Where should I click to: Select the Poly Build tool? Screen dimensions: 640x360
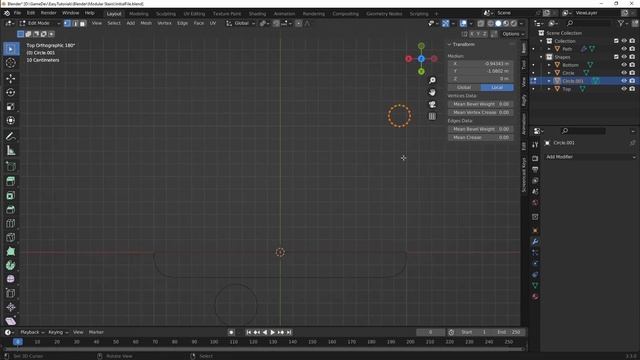pyautogui.click(x=11, y=251)
